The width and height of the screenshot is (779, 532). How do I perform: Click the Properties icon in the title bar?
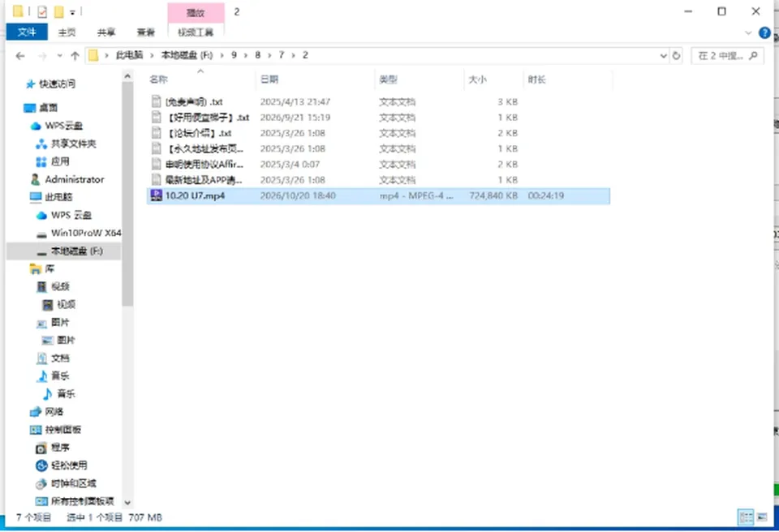pos(42,11)
